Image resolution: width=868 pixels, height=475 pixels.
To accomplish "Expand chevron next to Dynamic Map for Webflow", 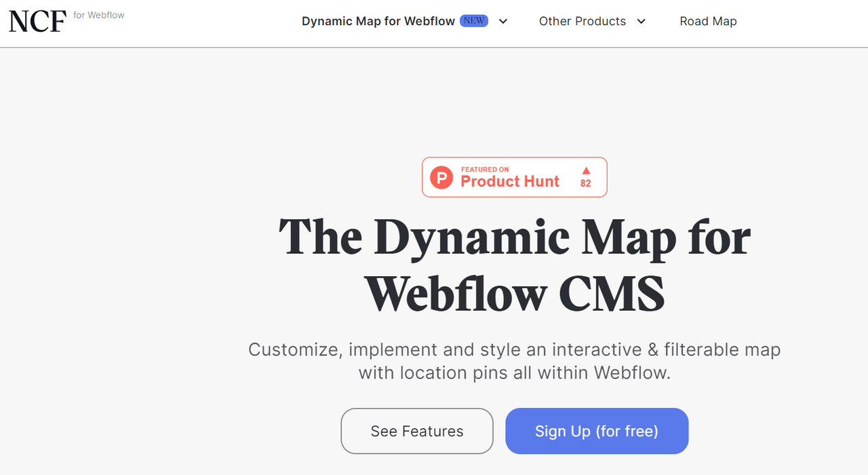I will pos(503,21).
